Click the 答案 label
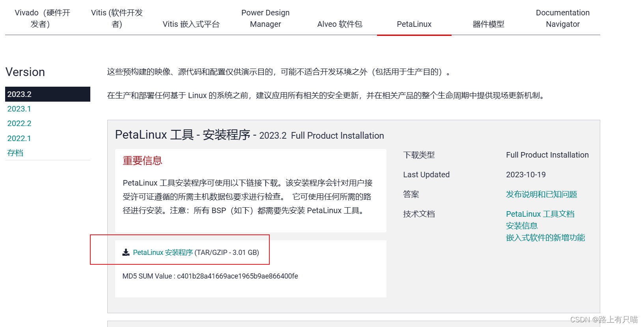 [x=411, y=194]
